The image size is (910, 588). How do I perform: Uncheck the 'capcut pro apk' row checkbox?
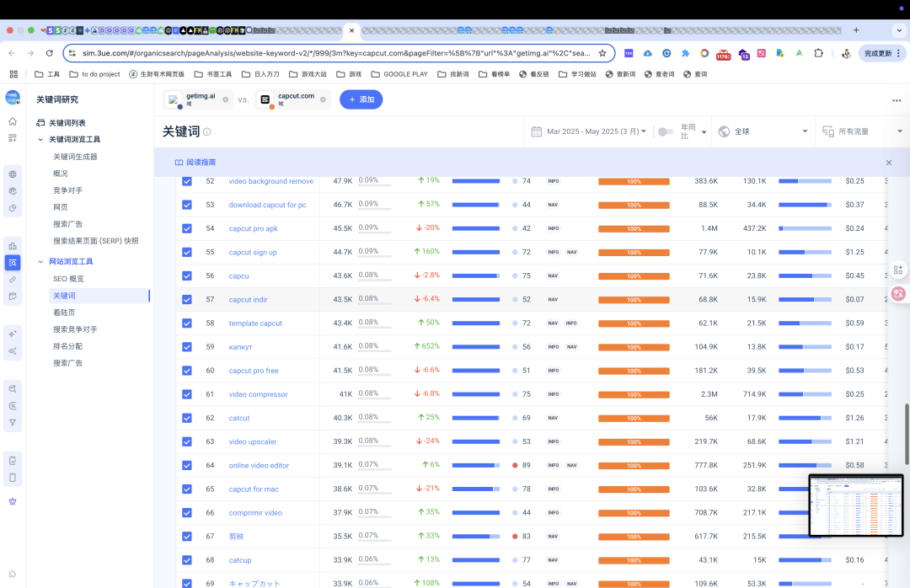coord(187,228)
